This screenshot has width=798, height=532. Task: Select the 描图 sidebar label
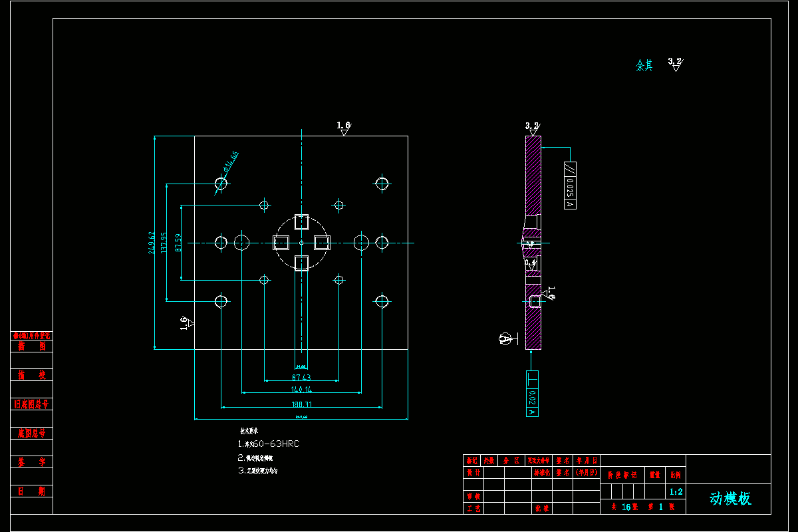pyautogui.click(x=32, y=346)
